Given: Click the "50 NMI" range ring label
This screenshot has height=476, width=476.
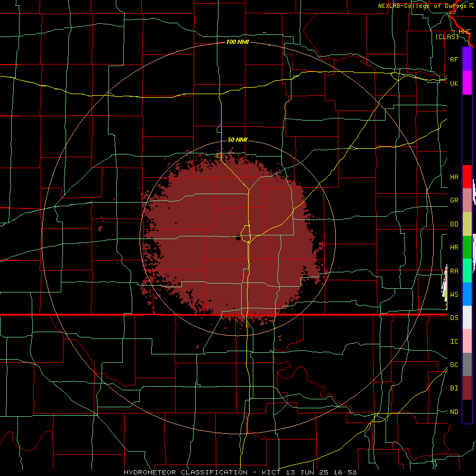Looking at the screenshot, I should click(x=237, y=140).
